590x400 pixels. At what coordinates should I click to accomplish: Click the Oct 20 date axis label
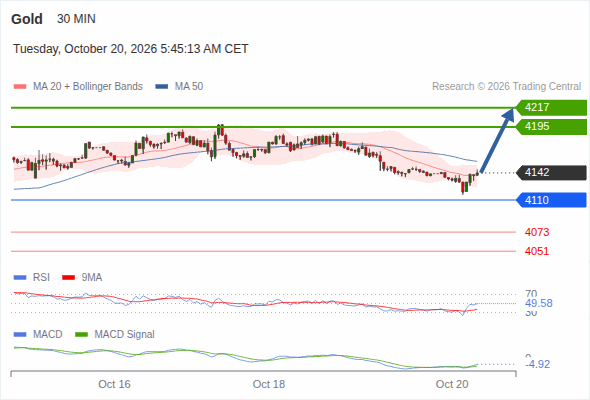(452, 384)
